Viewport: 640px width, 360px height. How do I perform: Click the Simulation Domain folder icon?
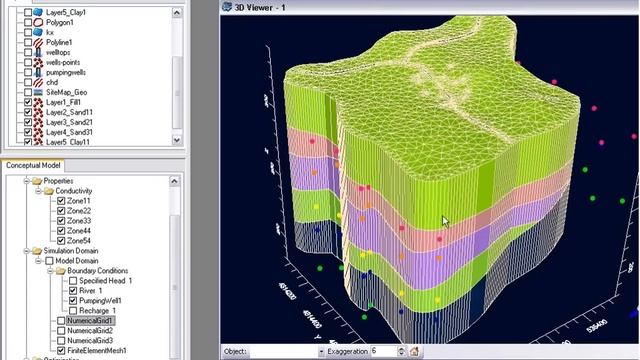pyautogui.click(x=37, y=251)
